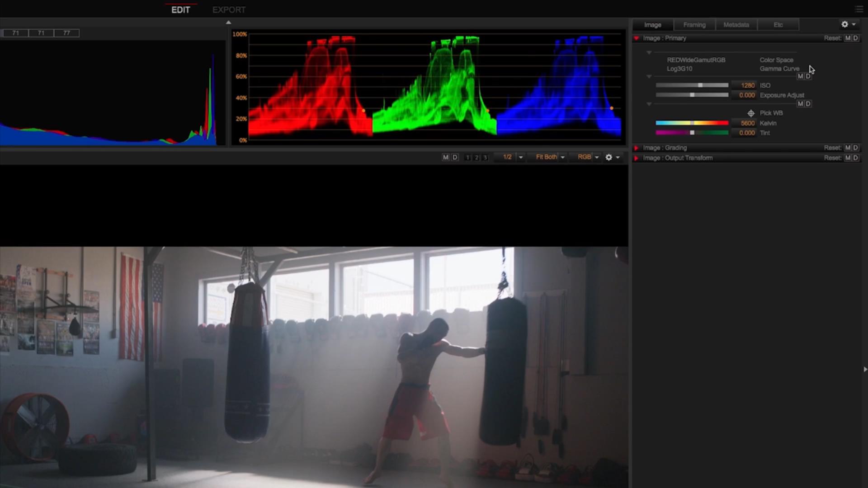Click the Pick WB crosshair icon
Screen dimensions: 868x488
coord(751,113)
